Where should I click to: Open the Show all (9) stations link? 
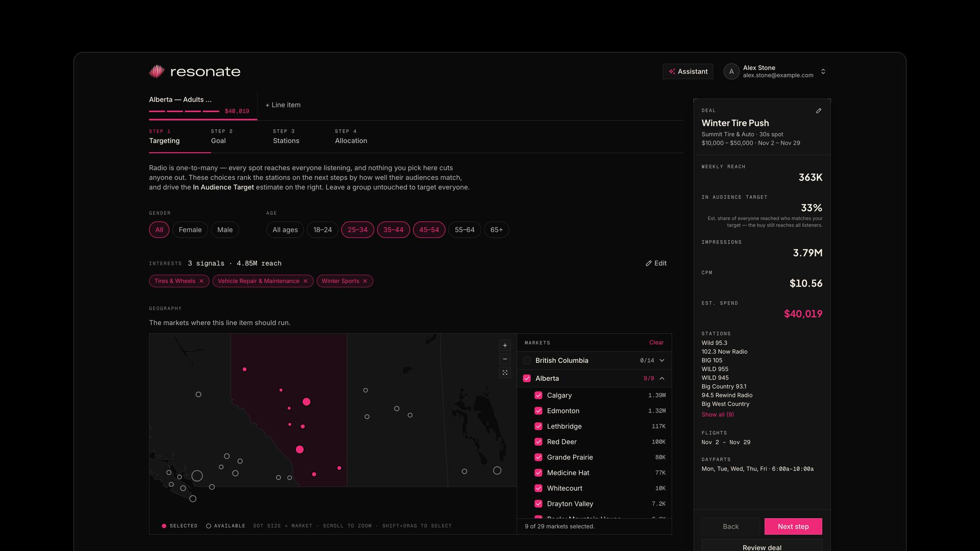717,414
